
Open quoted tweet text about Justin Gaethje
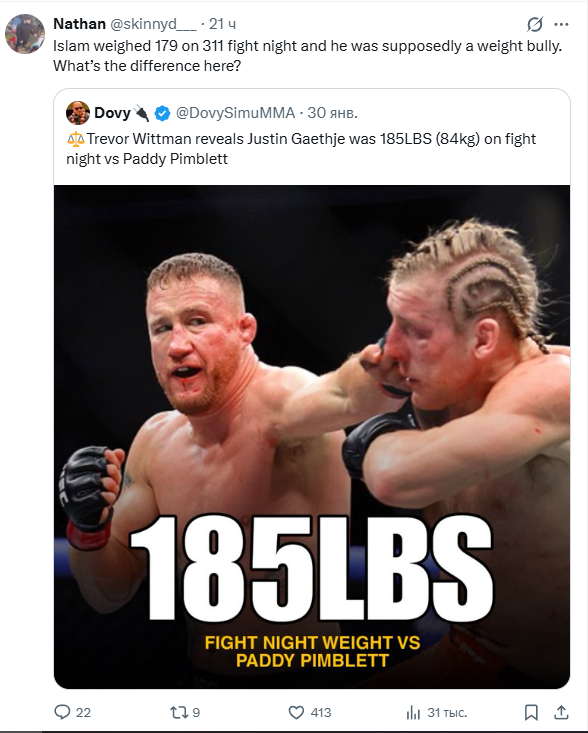point(301,149)
